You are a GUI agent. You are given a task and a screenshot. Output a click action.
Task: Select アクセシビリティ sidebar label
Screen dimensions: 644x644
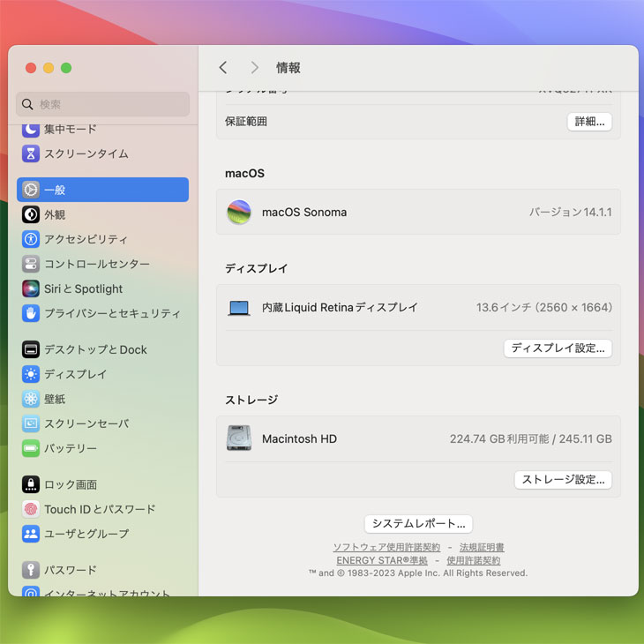(86, 239)
